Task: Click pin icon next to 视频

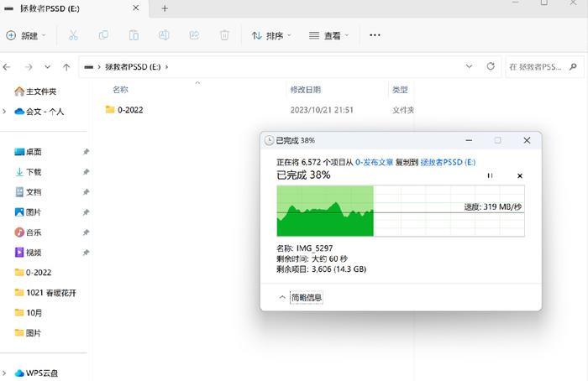Action: click(86, 253)
